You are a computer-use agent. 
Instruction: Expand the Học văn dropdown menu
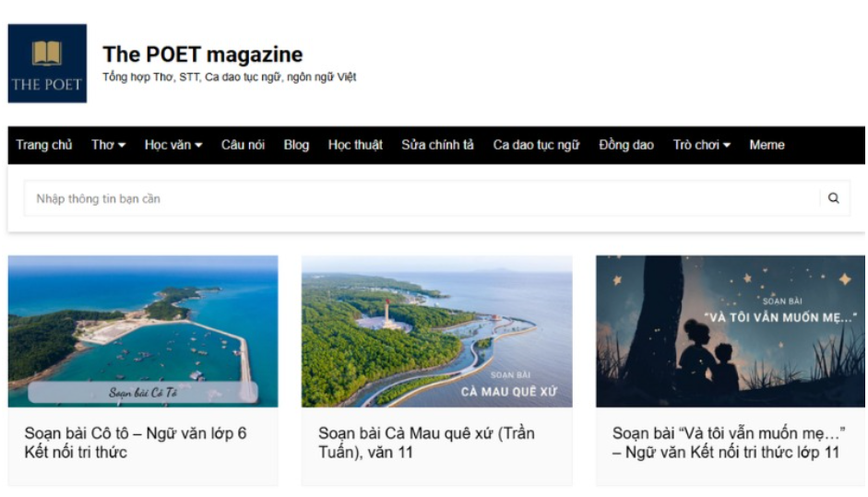[172, 145]
